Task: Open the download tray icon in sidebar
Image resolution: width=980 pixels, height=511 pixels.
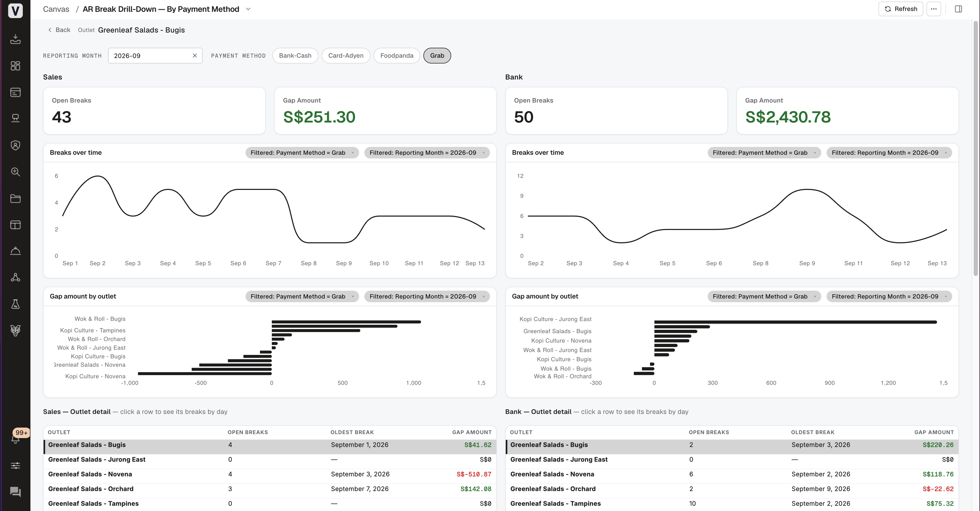Action: [x=15, y=39]
